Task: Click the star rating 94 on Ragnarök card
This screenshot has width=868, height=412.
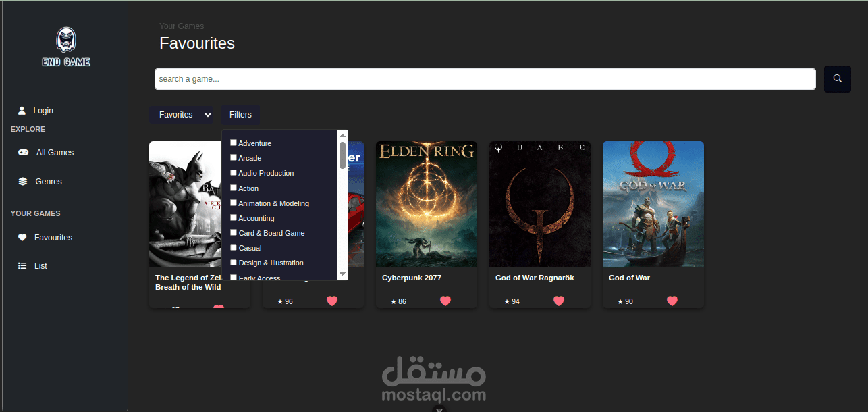Action: point(512,301)
